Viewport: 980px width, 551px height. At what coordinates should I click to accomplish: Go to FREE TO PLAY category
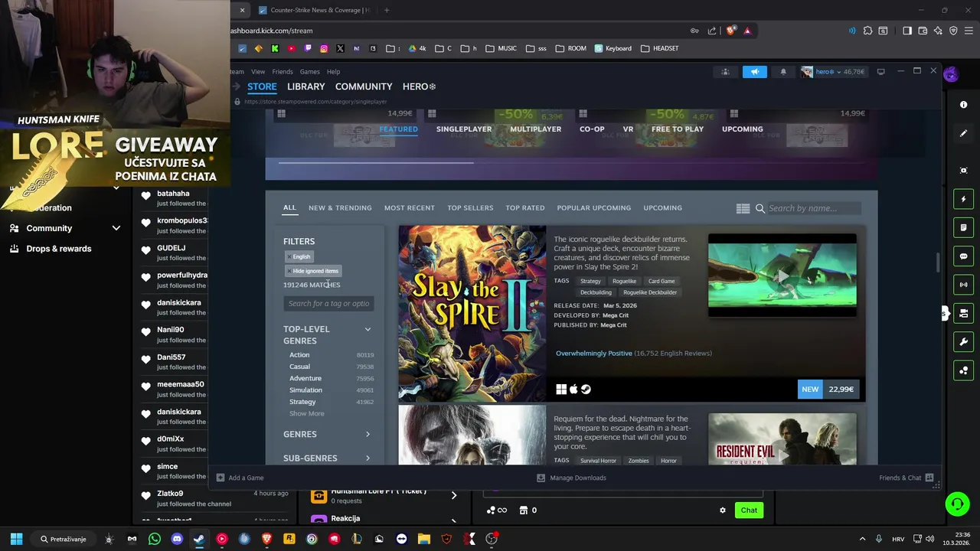678,129
